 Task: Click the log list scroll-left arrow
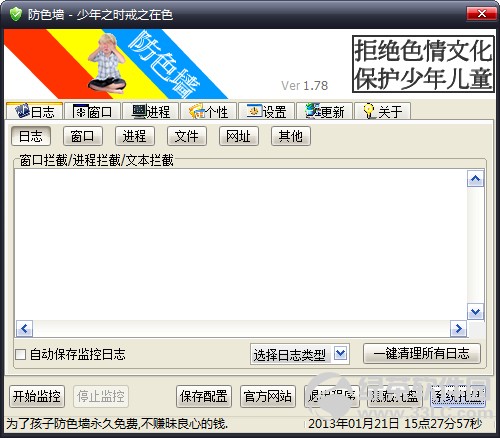(24, 329)
